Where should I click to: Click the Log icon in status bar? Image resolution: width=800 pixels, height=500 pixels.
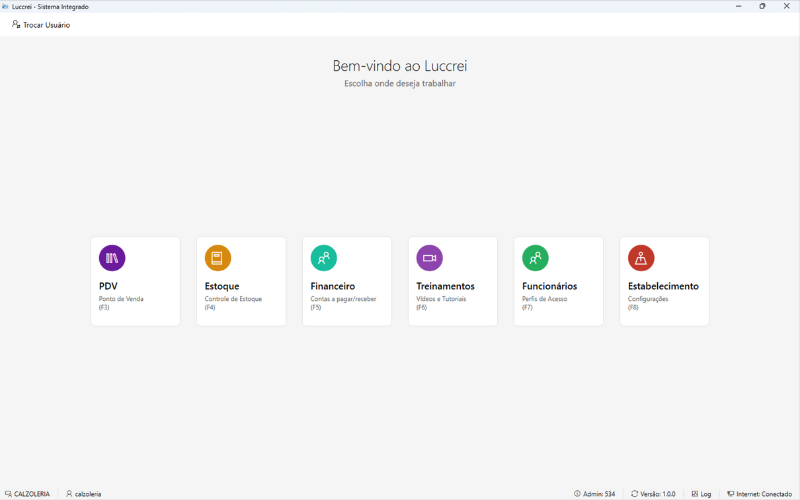click(694, 494)
